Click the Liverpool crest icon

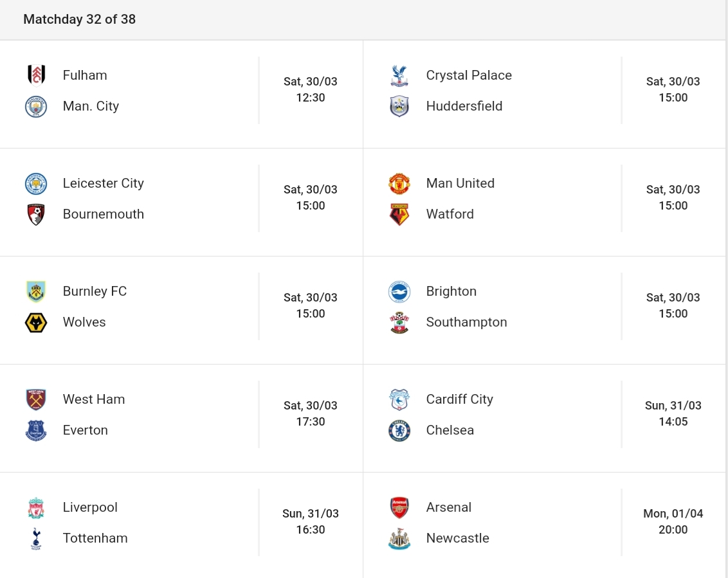tap(36, 507)
